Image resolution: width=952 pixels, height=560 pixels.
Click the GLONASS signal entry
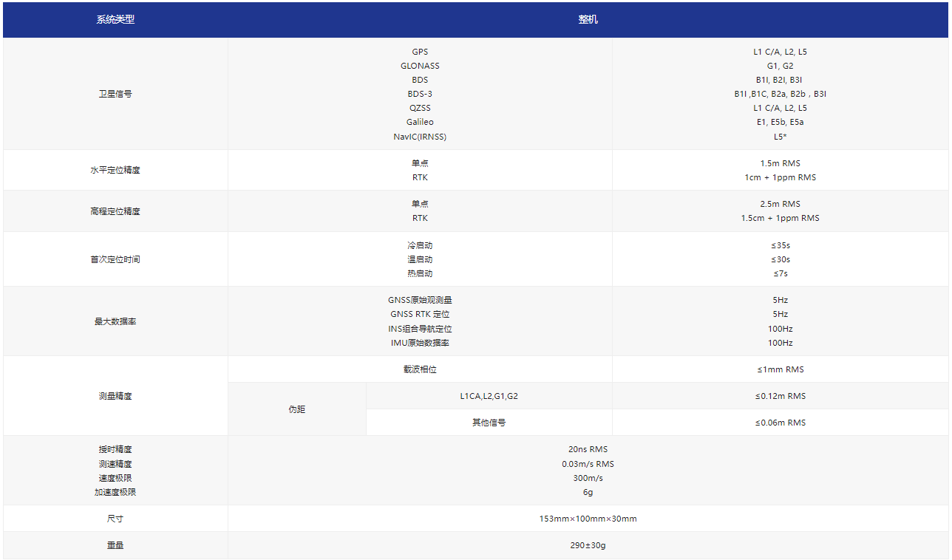(x=420, y=65)
